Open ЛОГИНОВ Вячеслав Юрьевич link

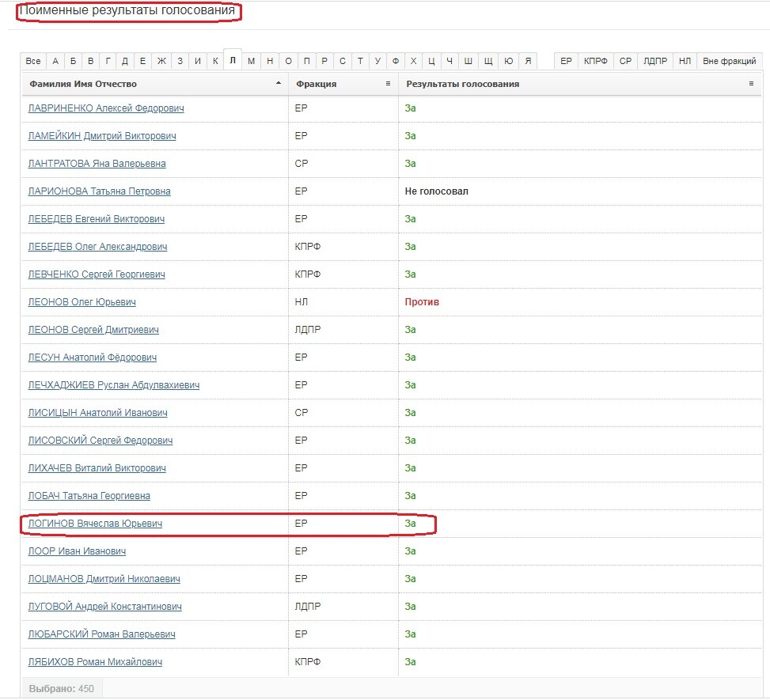[x=95, y=524]
